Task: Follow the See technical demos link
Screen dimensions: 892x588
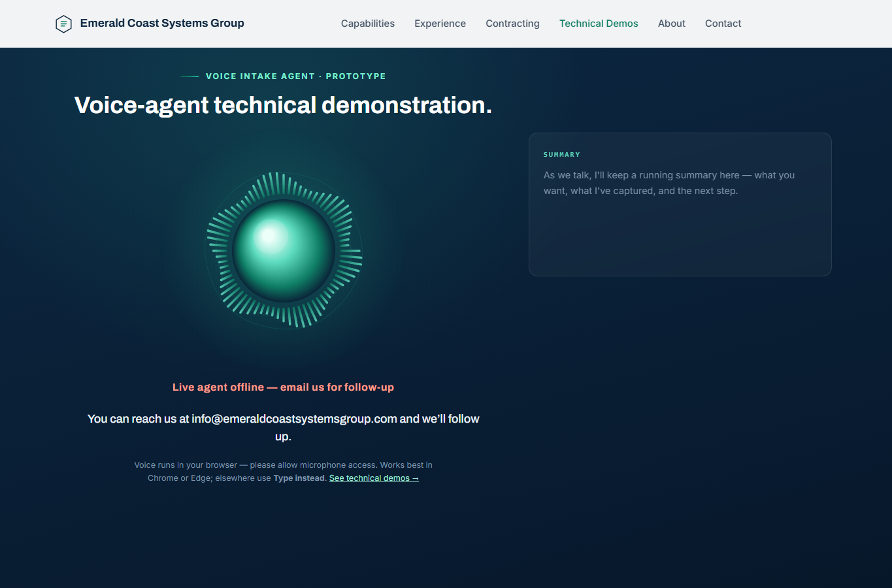Action: coord(374,478)
